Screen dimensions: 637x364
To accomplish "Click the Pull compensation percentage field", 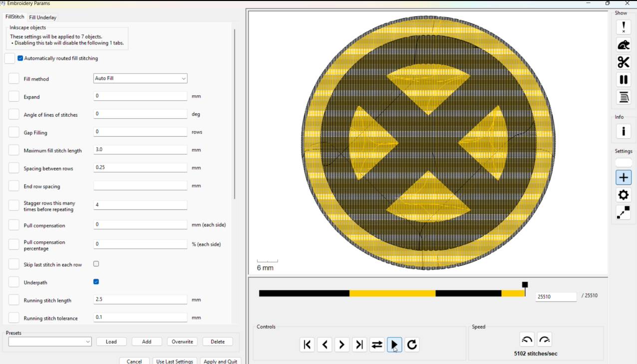I will coord(140,244).
